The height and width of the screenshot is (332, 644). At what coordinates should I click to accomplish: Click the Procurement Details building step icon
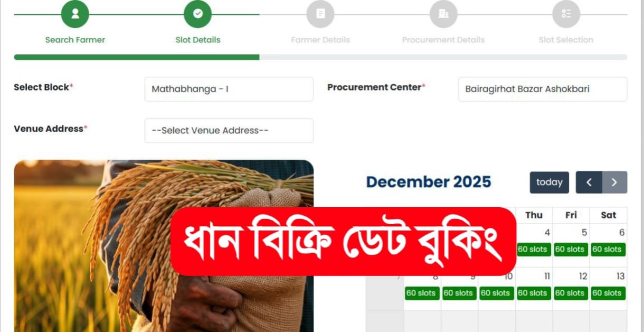point(443,14)
